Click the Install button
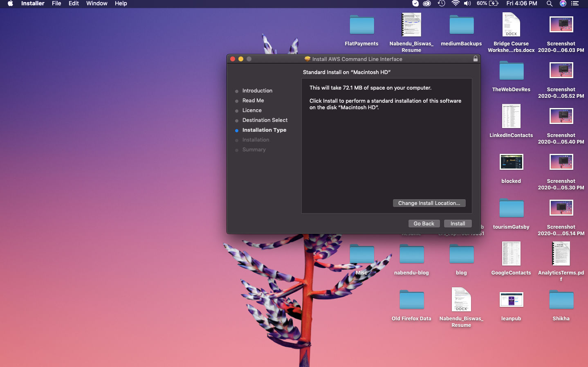This screenshot has height=367, width=588. 458,223
